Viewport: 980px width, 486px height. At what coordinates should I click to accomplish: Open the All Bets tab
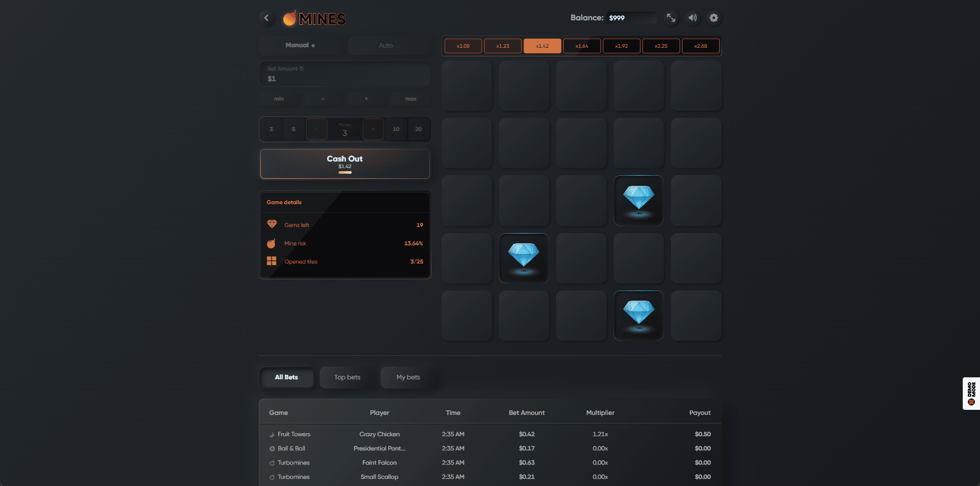[x=286, y=377]
